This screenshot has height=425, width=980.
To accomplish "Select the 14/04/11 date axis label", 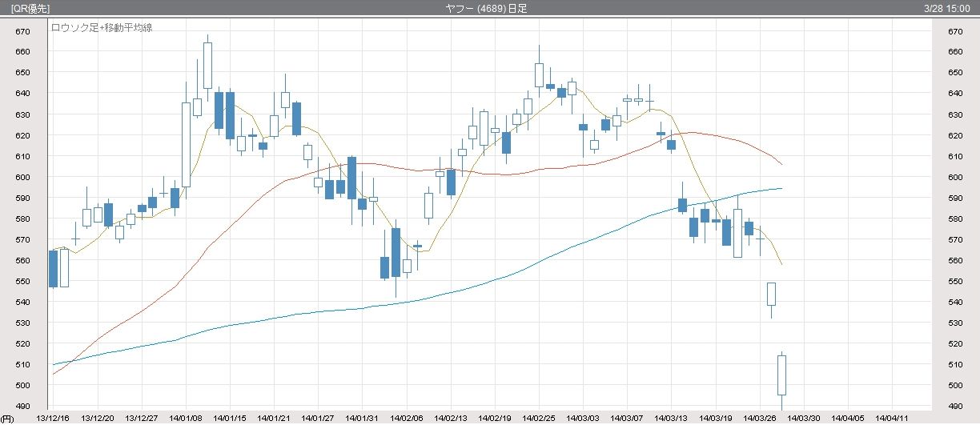I will click(x=892, y=418).
